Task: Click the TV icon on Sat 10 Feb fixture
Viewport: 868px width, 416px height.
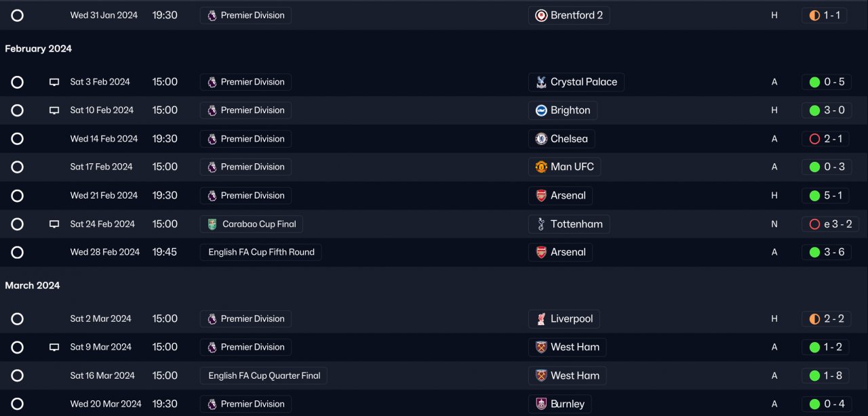Action: [54, 110]
